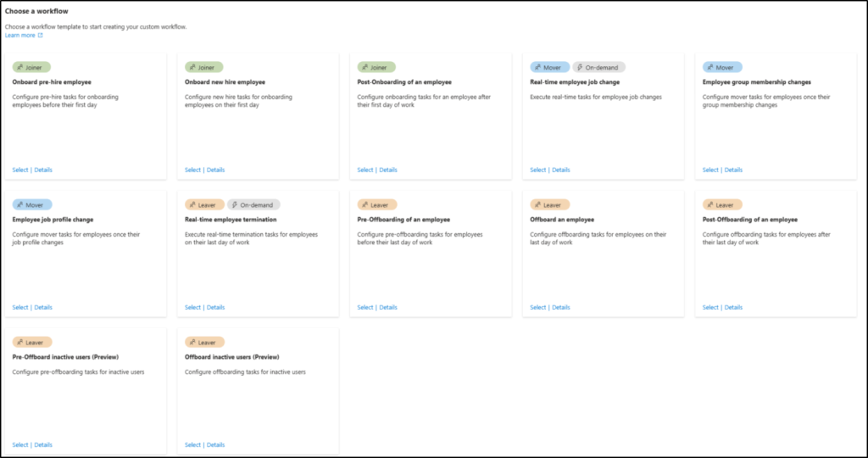Click the Joiner badge on Onboard pre-hire employee
This screenshot has width=868, height=458.
point(32,67)
